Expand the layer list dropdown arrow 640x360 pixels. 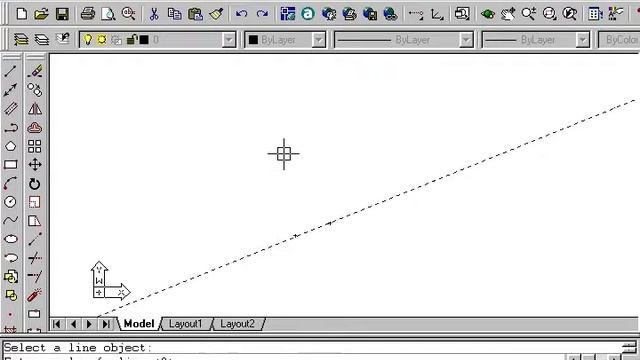[229, 40]
